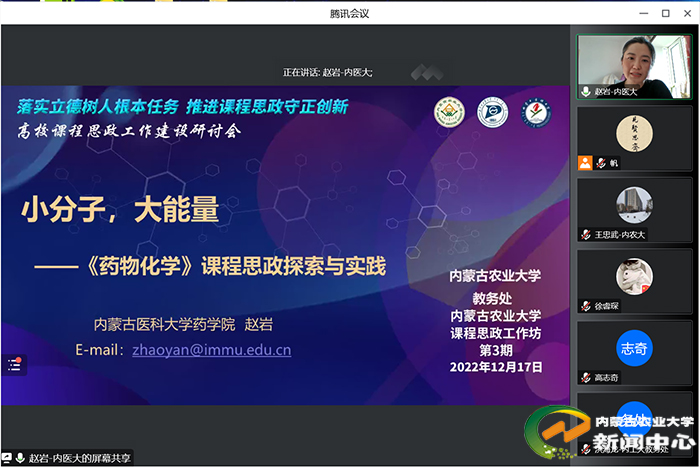Click the slide title 小分子，大能量
The height and width of the screenshot is (467, 700).
(120, 209)
